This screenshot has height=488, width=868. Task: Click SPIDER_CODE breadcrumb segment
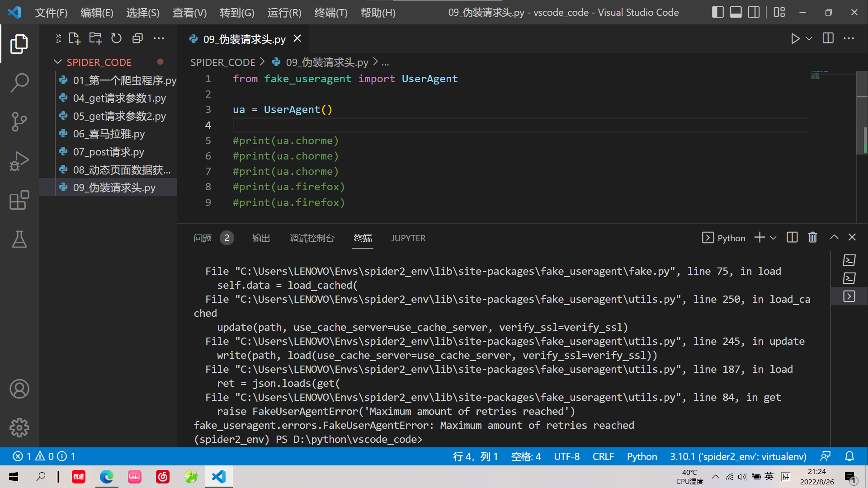click(x=222, y=62)
